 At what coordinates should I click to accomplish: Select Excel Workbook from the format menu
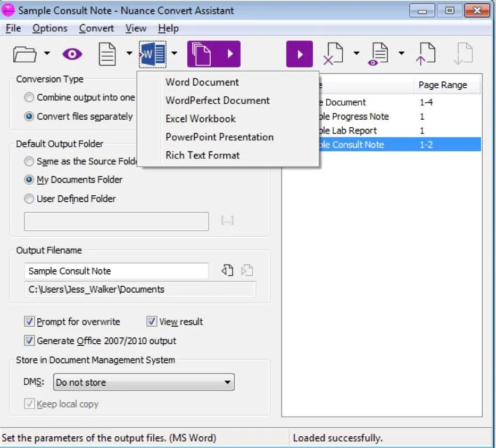pyautogui.click(x=200, y=119)
